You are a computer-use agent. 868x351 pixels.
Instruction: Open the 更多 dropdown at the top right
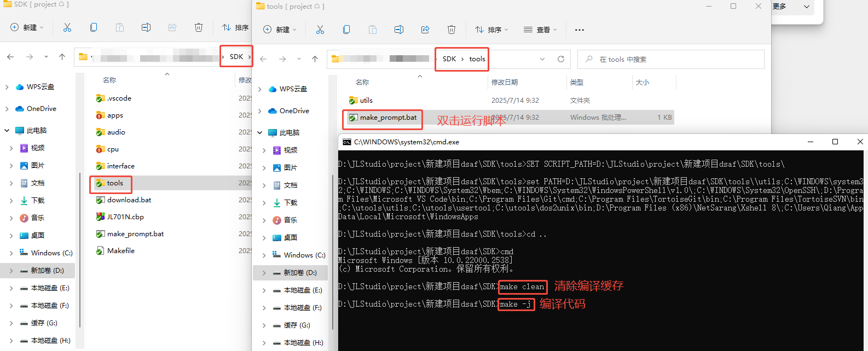791,7
